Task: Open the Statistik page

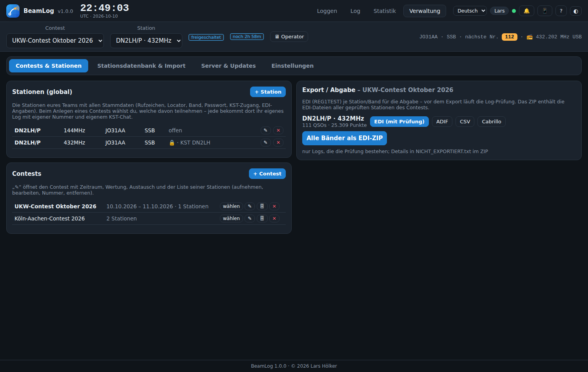Action: coord(385,11)
